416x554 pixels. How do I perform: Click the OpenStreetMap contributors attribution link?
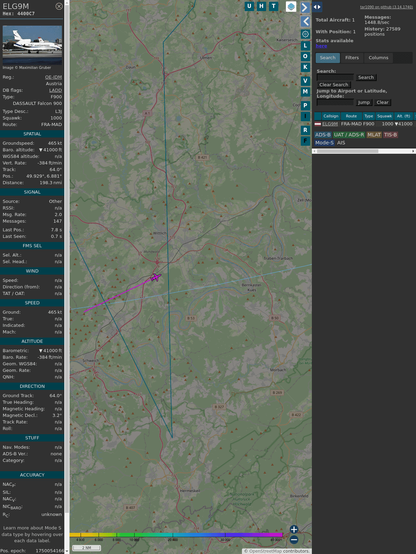click(277, 551)
